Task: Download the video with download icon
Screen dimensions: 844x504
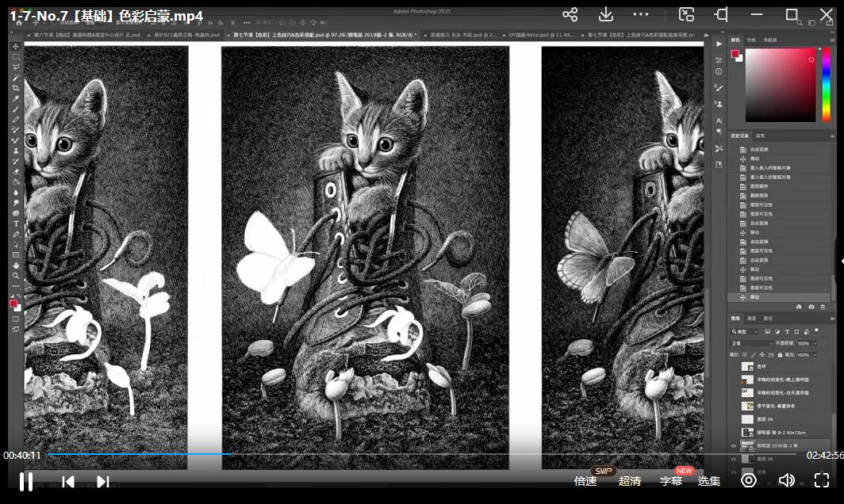Action: pyautogui.click(x=605, y=14)
